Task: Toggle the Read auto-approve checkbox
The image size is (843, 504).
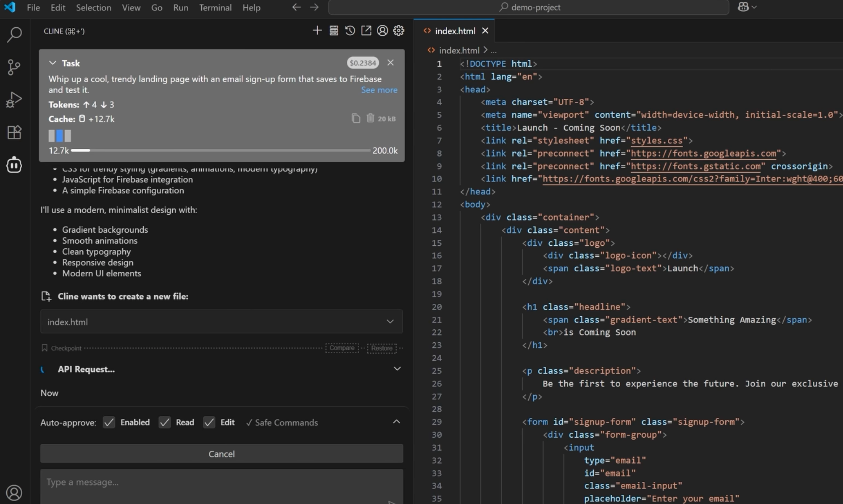Action: pyautogui.click(x=165, y=423)
